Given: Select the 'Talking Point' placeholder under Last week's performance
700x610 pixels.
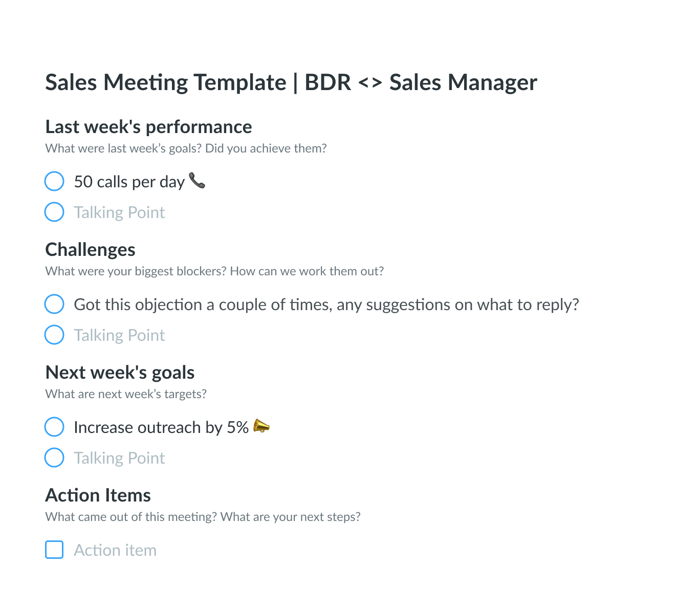Looking at the screenshot, I should 119,212.
